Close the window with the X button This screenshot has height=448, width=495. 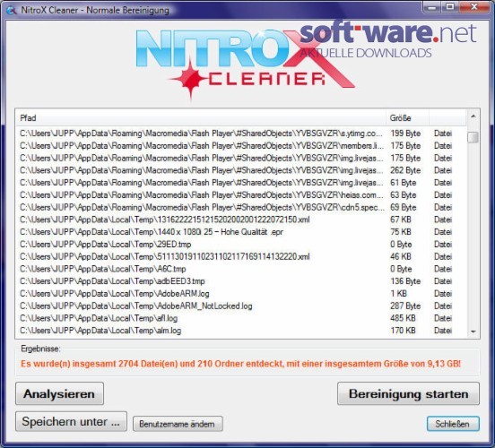pyautogui.click(x=474, y=7)
